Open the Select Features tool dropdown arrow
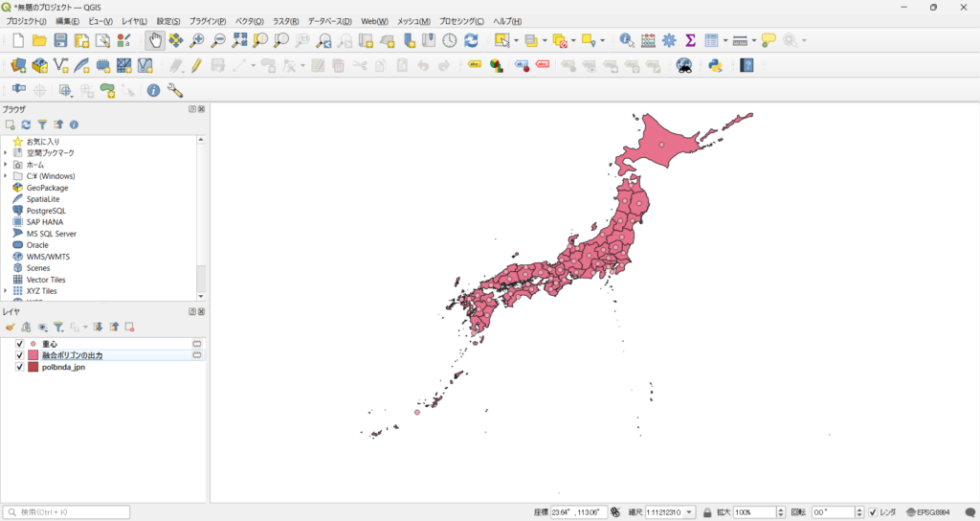The width and height of the screenshot is (980, 521). 516,40
